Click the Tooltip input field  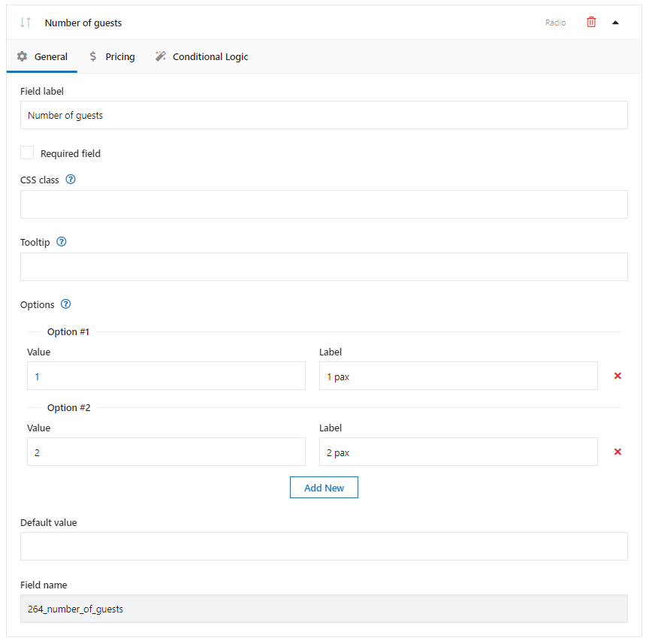point(324,267)
